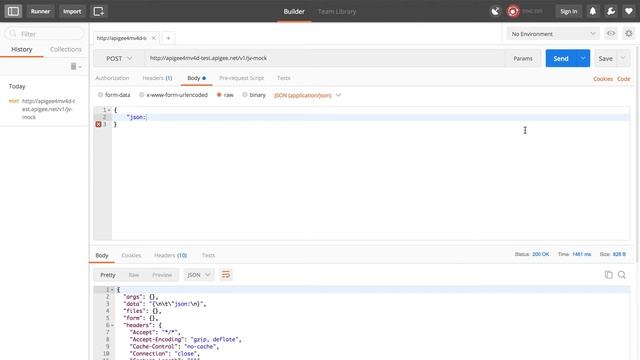Click the history Filter field
The height and width of the screenshot is (360, 640).
click(x=44, y=33)
